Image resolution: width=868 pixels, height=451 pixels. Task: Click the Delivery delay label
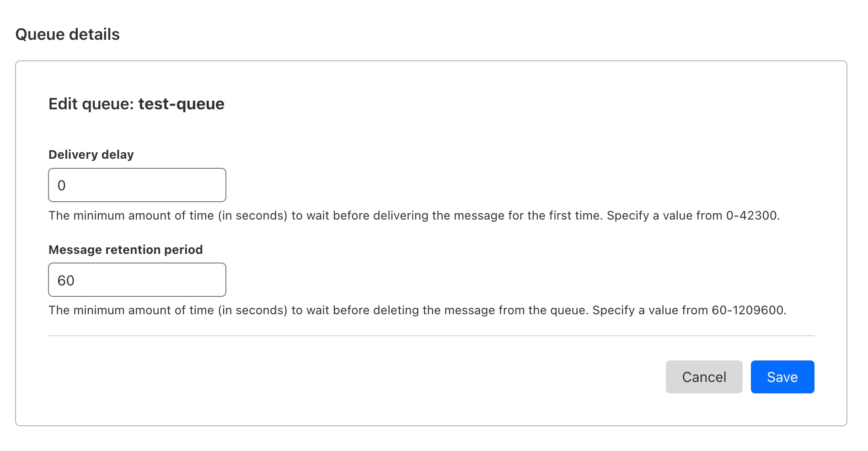tap(91, 154)
